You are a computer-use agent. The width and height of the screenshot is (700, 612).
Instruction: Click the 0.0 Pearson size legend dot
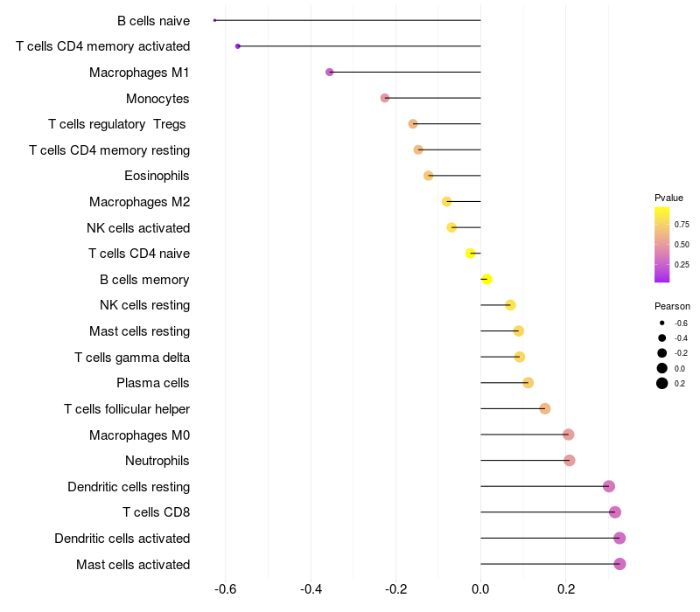click(x=662, y=368)
